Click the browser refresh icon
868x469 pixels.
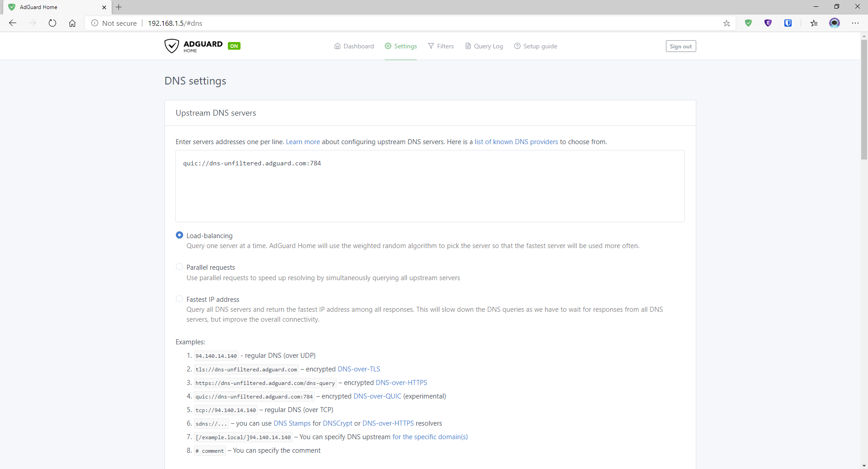coord(52,23)
